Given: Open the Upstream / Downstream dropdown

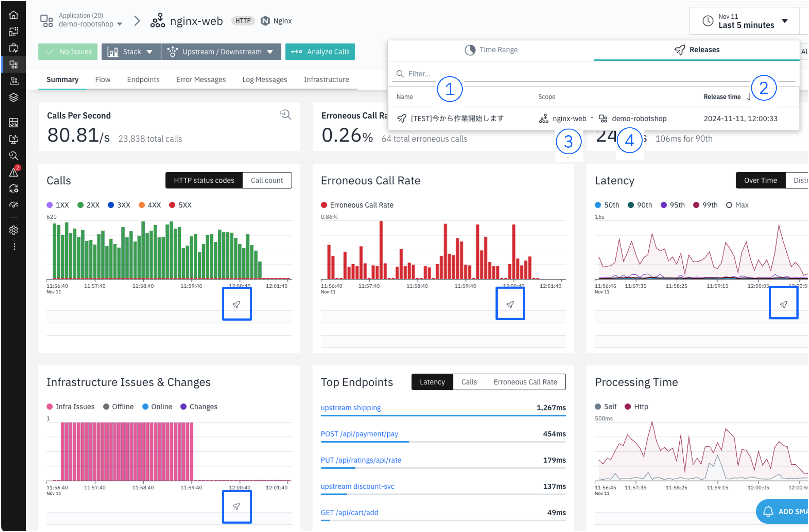Looking at the screenshot, I should tap(221, 52).
